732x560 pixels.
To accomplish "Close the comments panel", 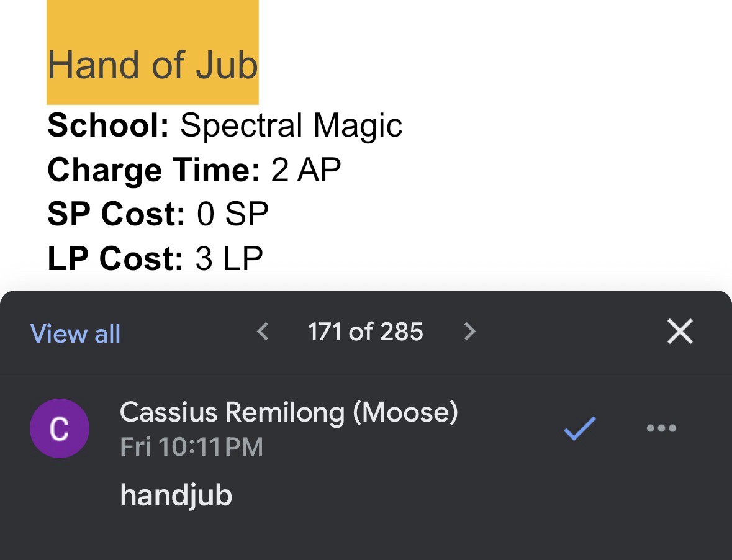I will [x=680, y=332].
